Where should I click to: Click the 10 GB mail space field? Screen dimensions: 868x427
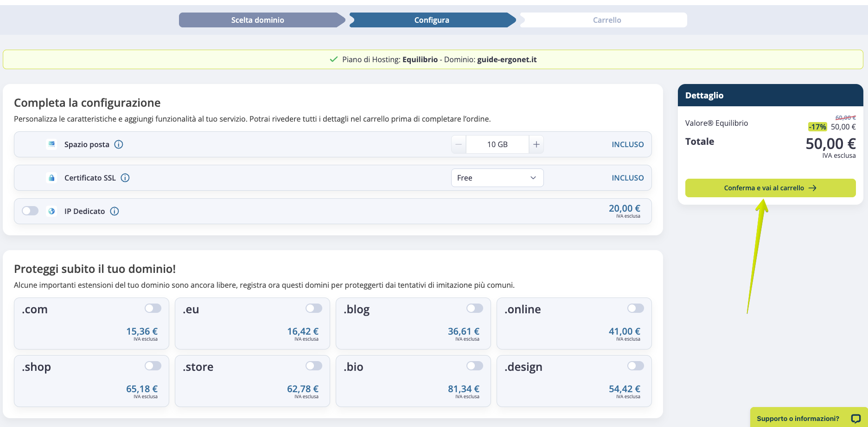point(498,144)
